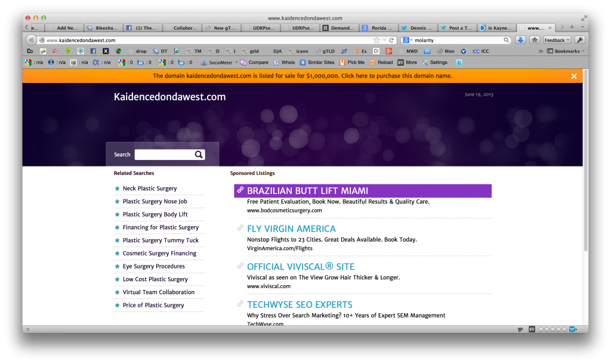
Task: Go to the home page icon
Action: 535,40
